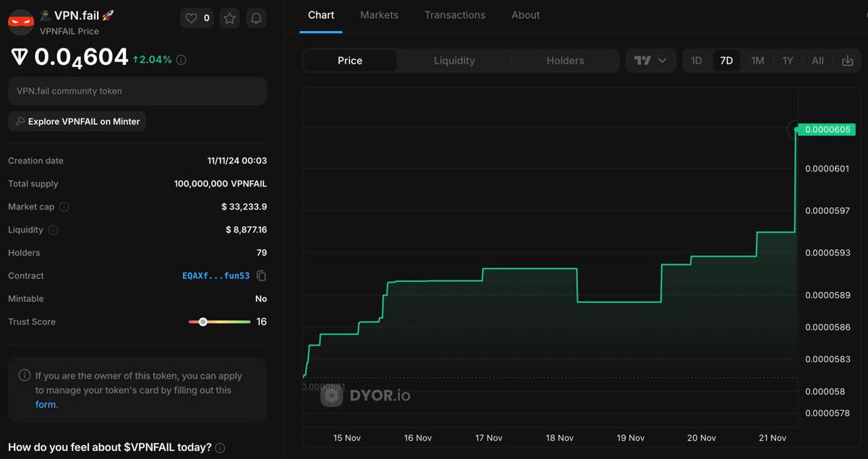Click the 0.0000578 price axis label
Viewport: 868px width, 459px height.
tap(828, 413)
